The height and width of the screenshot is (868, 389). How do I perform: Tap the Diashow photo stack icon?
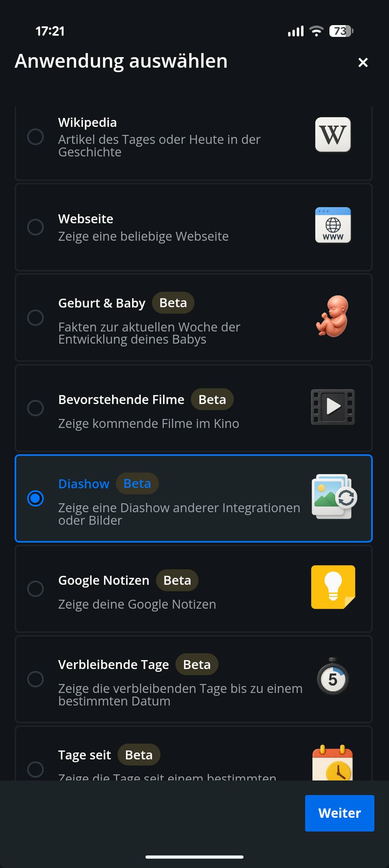point(333,497)
